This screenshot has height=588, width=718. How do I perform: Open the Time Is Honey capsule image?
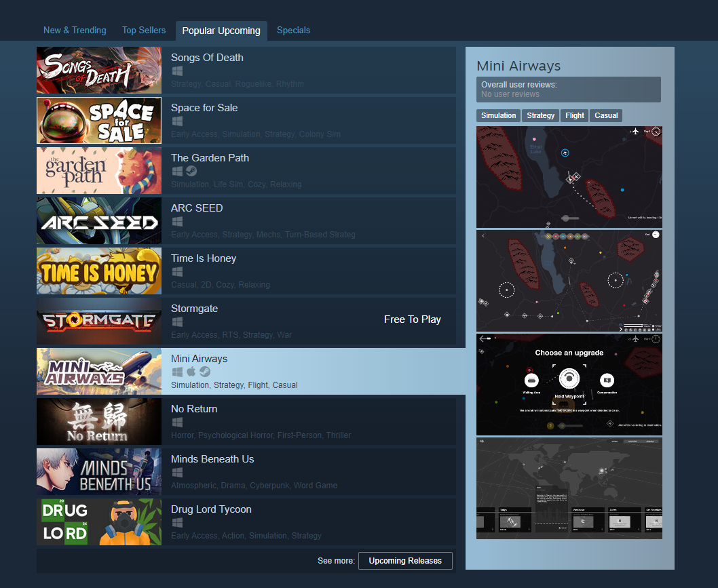click(x=98, y=271)
